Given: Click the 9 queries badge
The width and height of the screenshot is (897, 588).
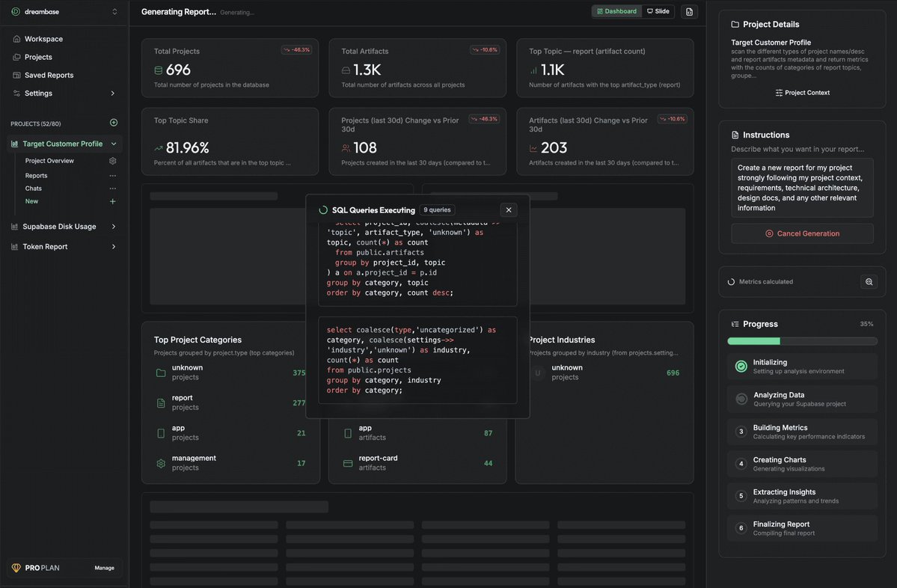Looking at the screenshot, I should pyautogui.click(x=437, y=210).
